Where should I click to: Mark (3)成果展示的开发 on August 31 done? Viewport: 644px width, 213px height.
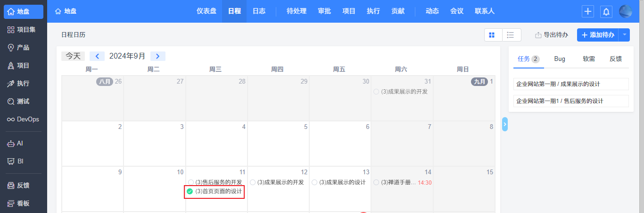coord(376,92)
